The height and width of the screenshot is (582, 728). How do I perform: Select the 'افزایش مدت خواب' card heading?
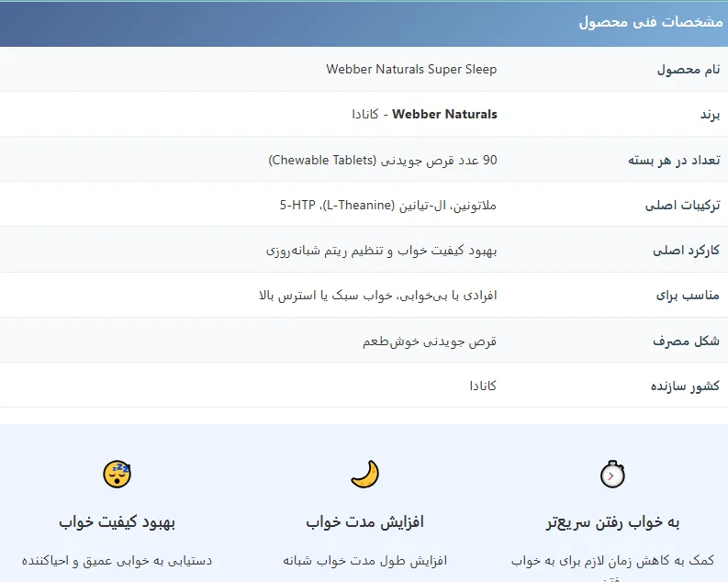coord(364,522)
